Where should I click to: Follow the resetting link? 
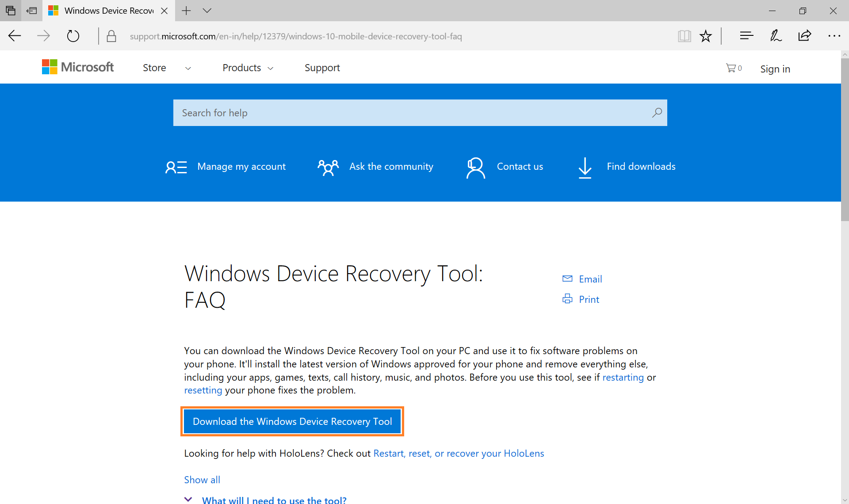[203, 390]
